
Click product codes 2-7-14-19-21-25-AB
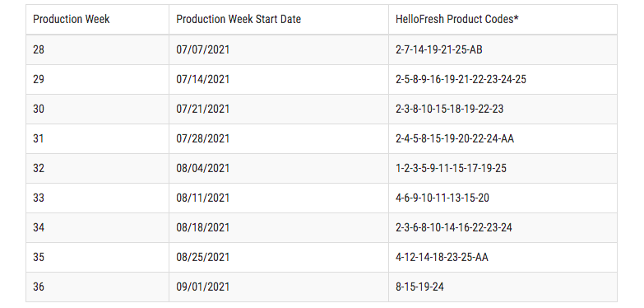coord(439,49)
